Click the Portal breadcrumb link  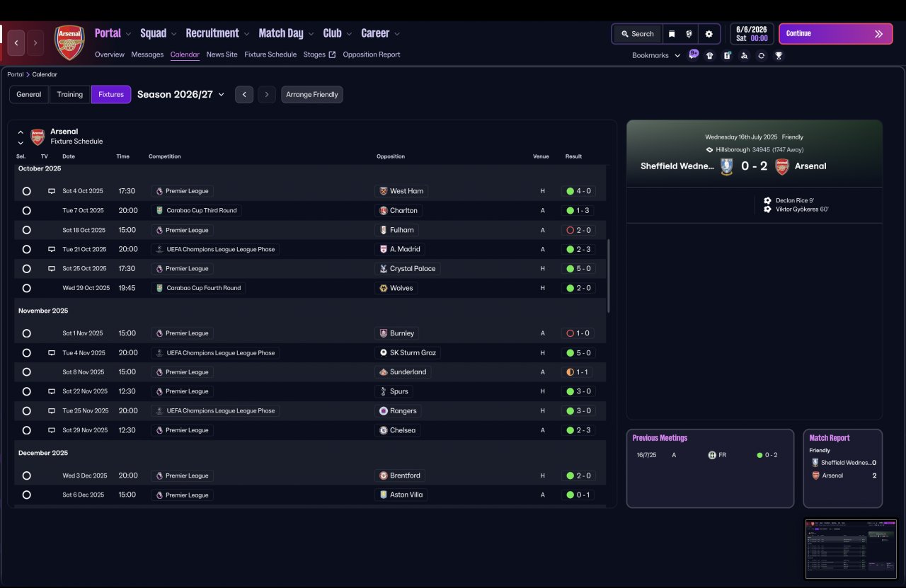coord(16,74)
